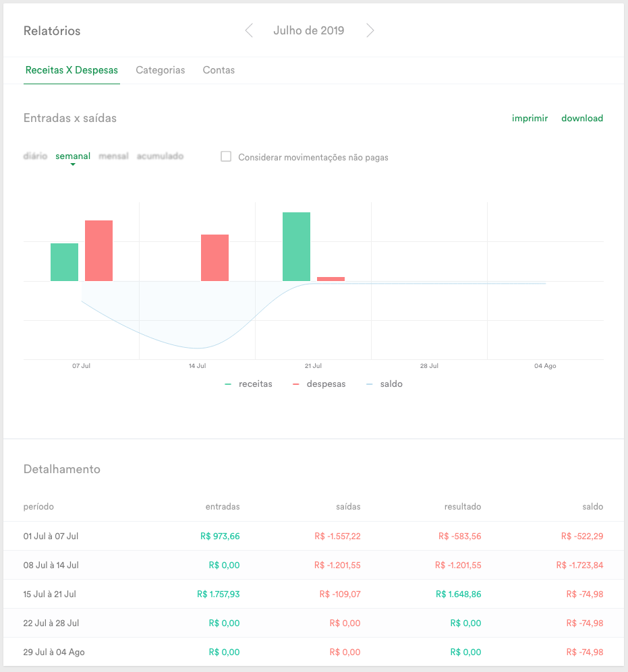Toggle saldo legend marker

click(370, 384)
